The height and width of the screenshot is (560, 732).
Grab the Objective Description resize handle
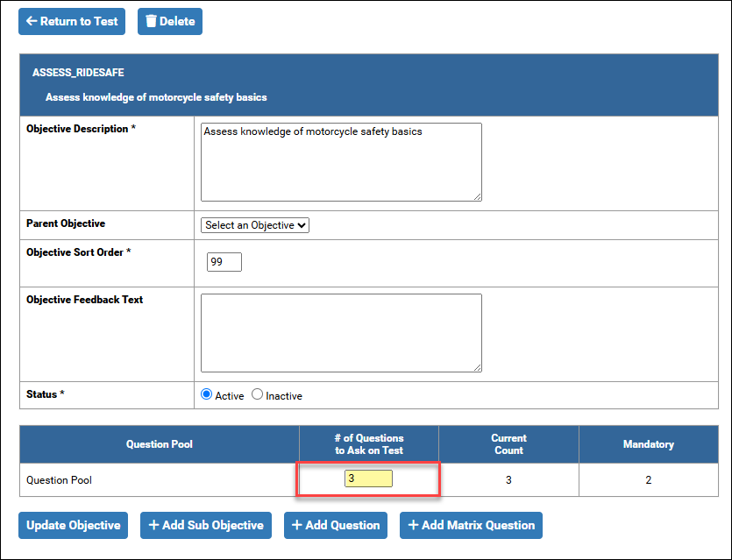pos(477,196)
